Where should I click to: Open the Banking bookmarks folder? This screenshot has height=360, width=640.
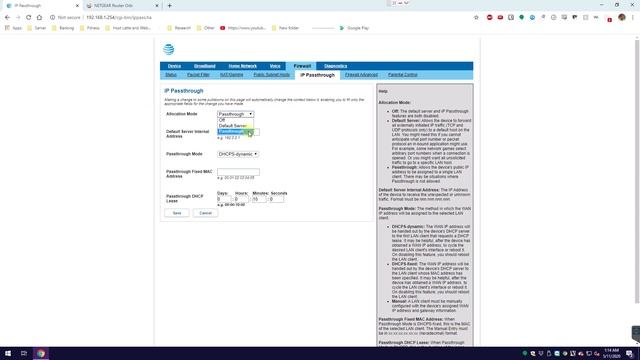pyautogui.click(x=63, y=28)
